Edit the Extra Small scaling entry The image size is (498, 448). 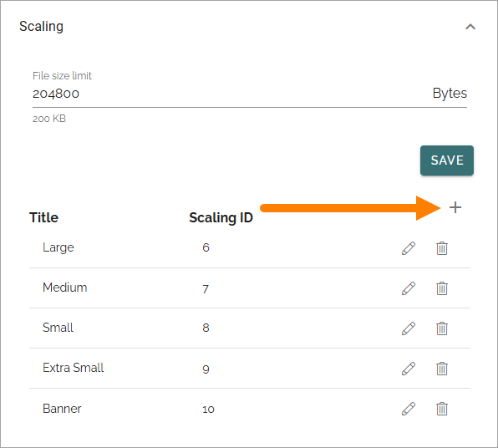click(x=409, y=369)
